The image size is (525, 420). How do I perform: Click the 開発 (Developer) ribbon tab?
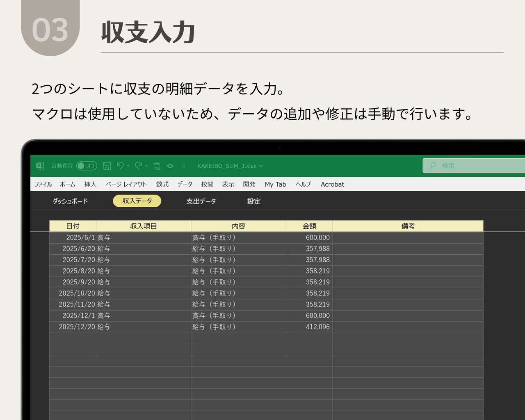pos(249,184)
